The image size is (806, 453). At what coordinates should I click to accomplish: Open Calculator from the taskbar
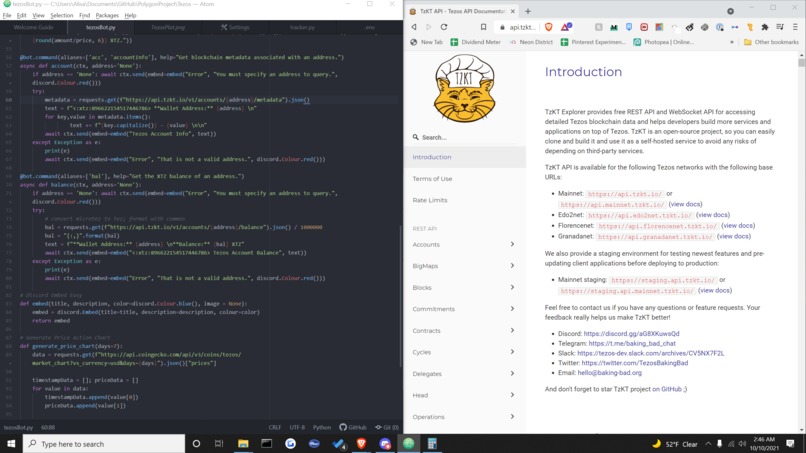[x=432, y=443]
